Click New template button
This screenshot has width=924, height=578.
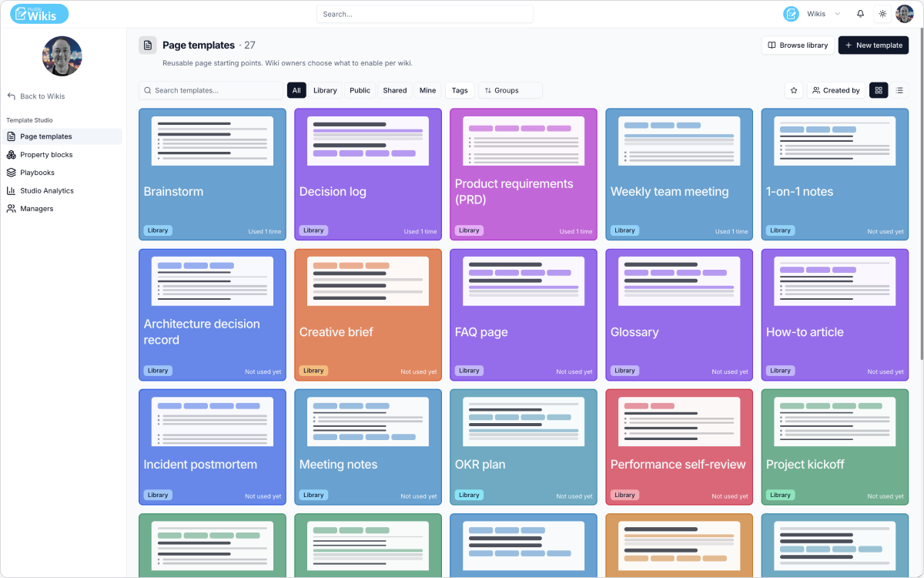pos(873,45)
